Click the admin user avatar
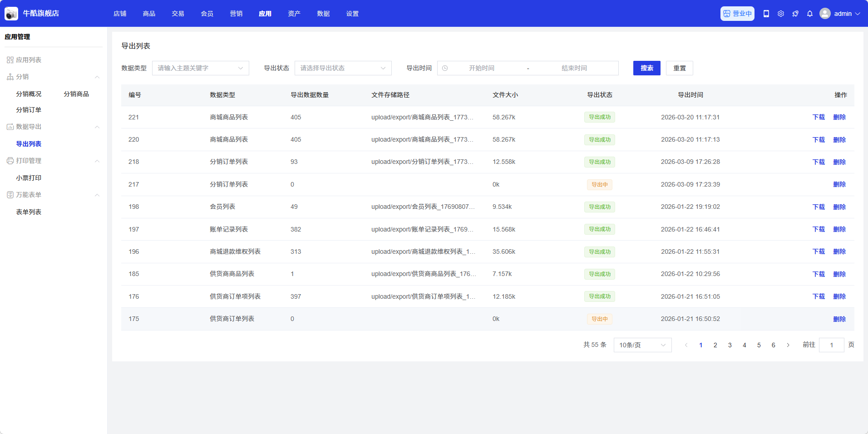The height and width of the screenshot is (434, 868). [x=825, y=14]
